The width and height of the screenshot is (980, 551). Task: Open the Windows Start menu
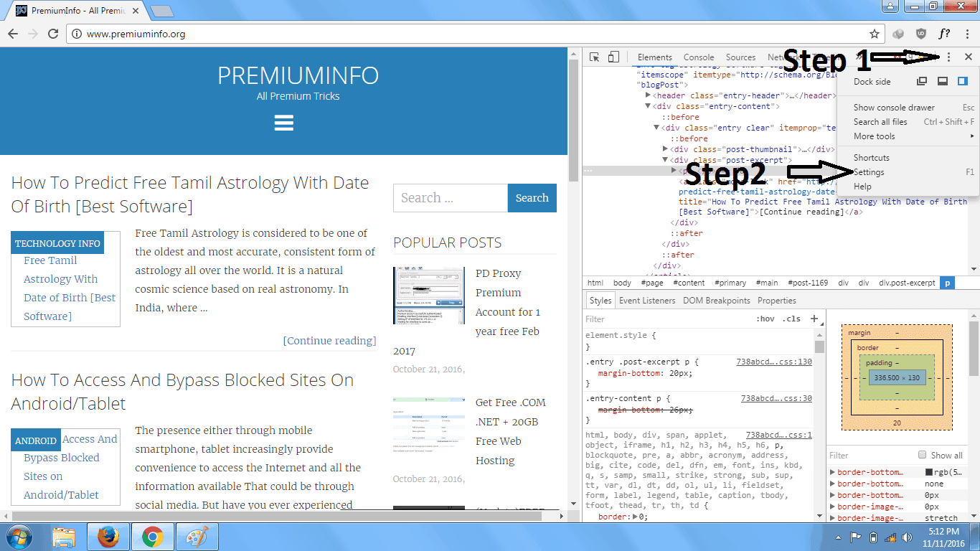[x=19, y=536]
